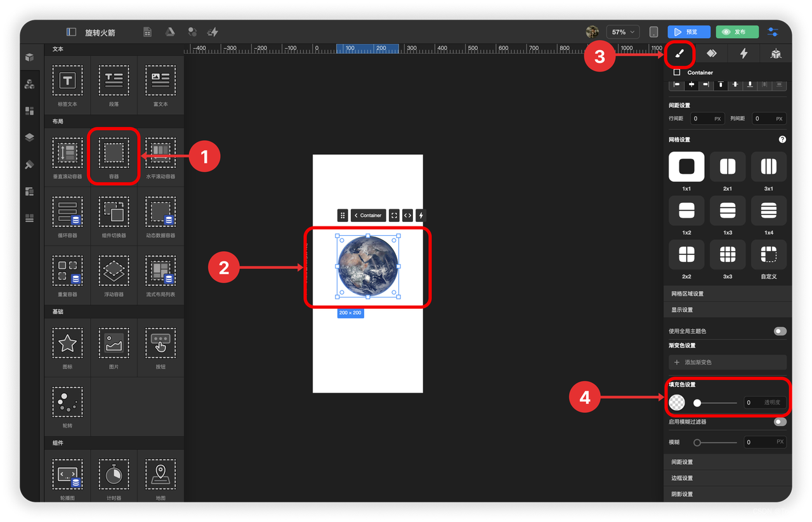Choose the 动态数据容器 dynamic data container
Image resolution: width=812 pixels, height=522 pixels.
coord(160,216)
